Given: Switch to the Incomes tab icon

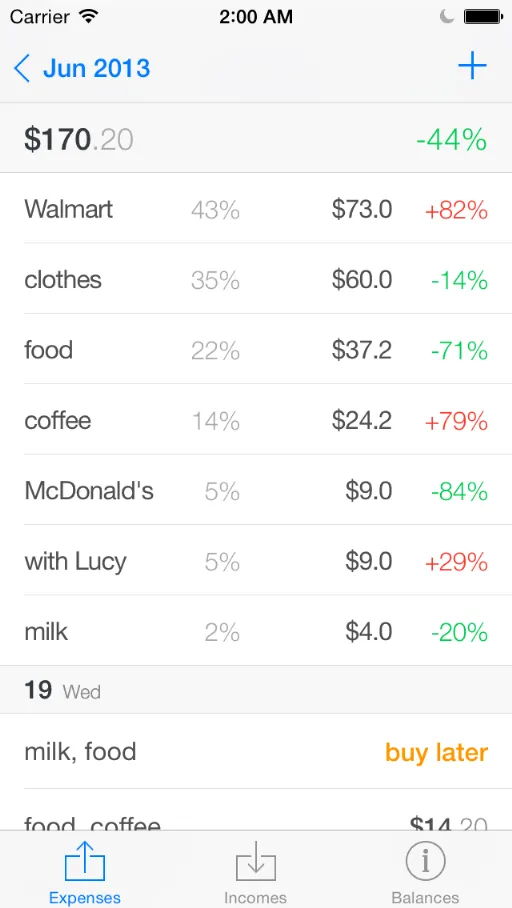Looking at the screenshot, I should (255, 862).
